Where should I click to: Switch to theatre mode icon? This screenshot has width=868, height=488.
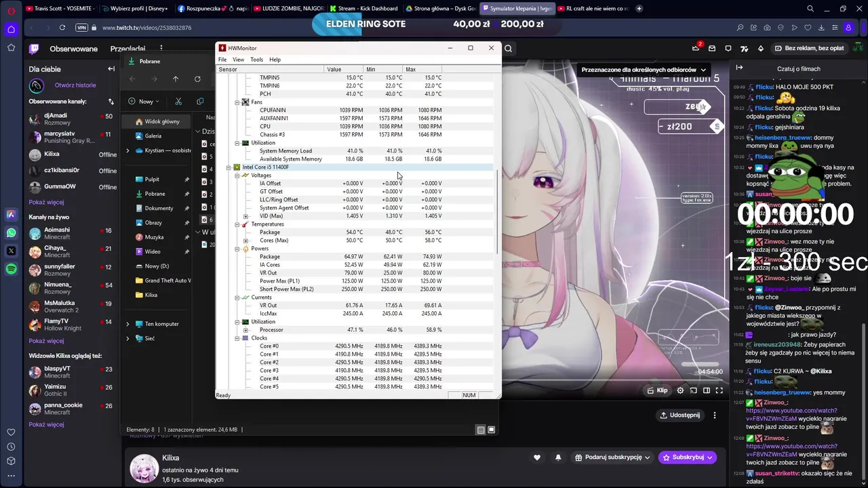(x=707, y=390)
